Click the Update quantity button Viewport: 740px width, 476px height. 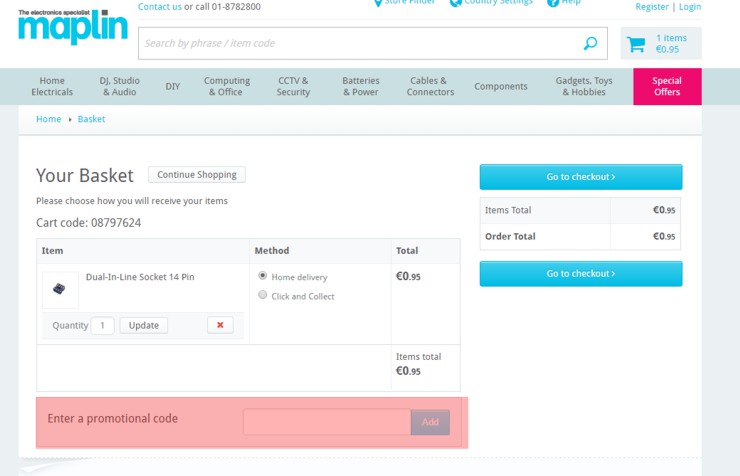pyautogui.click(x=143, y=326)
